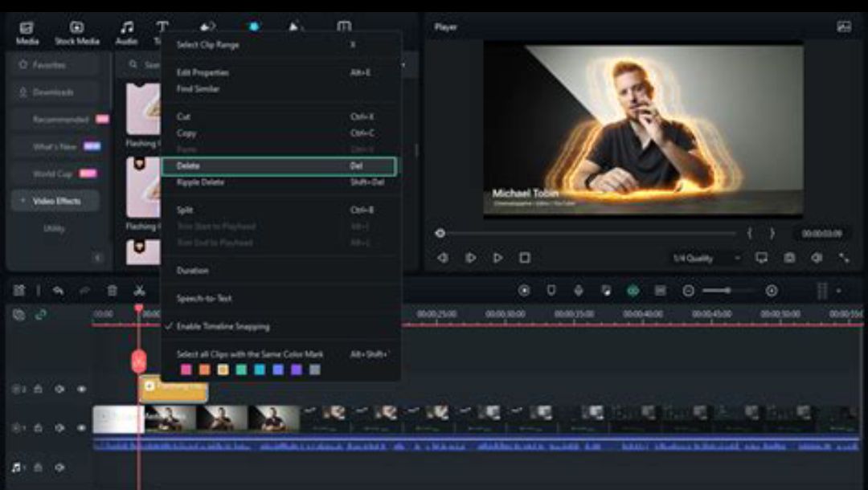This screenshot has height=490, width=868.
Task: Click the player volume speaker icon
Action: (817, 258)
